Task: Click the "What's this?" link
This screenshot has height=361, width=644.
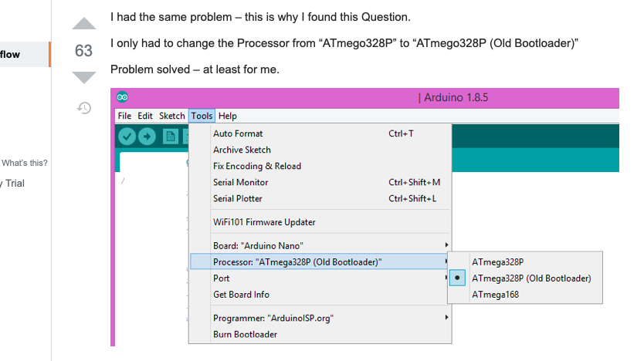Action: click(25, 163)
